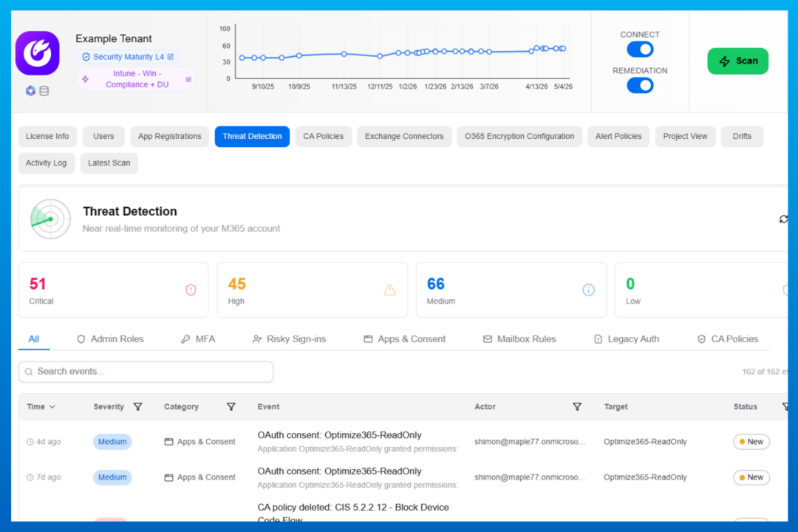Click the clock icon on the 4d ago row
798x532 pixels.
(x=30, y=442)
